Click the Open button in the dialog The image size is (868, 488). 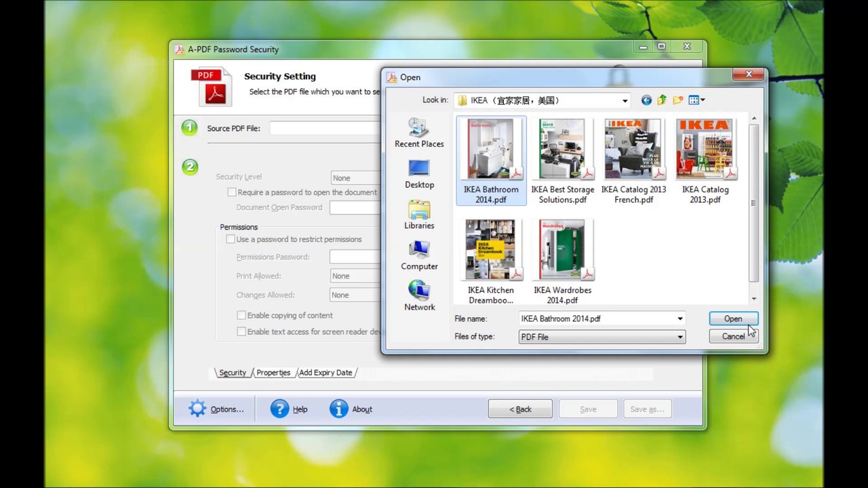(x=733, y=319)
